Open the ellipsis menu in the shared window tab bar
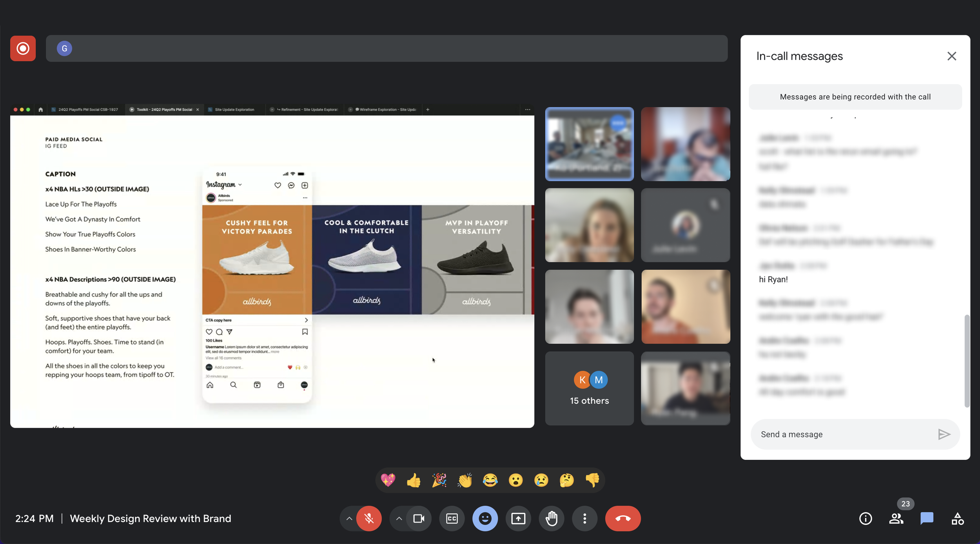 [528, 110]
